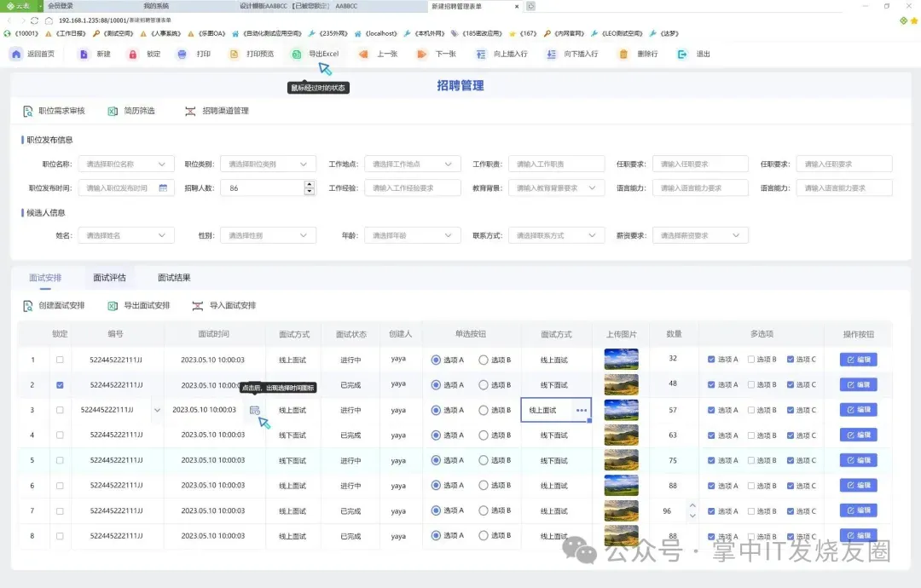Open 招聘渠道管理 channel management
The image size is (921, 588).
click(x=217, y=111)
